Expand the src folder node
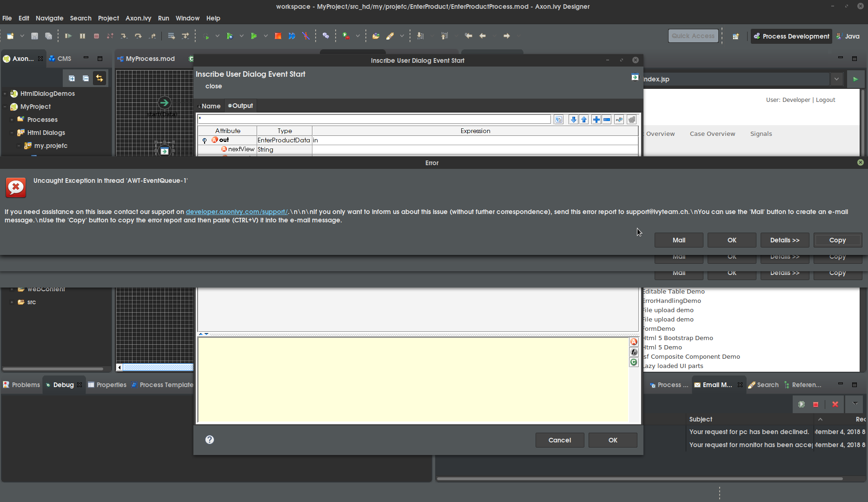Viewport: 868px width, 502px height. pos(12,302)
